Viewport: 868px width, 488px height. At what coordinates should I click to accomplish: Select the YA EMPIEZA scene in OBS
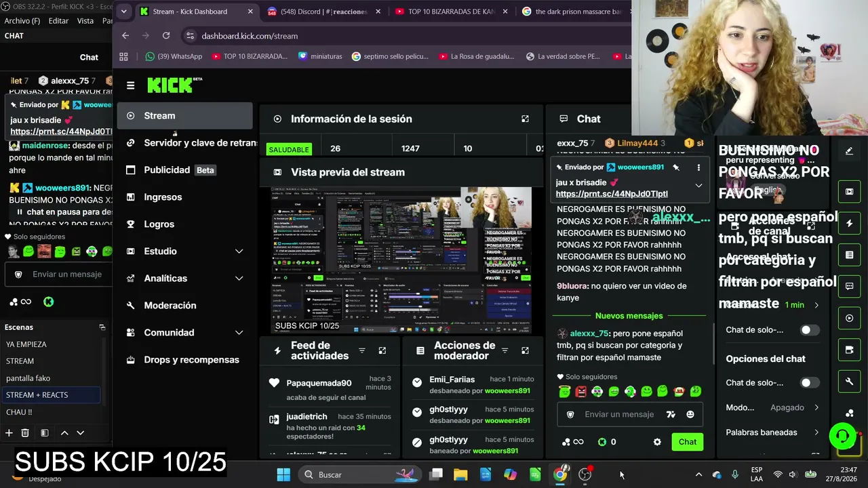(x=52, y=344)
